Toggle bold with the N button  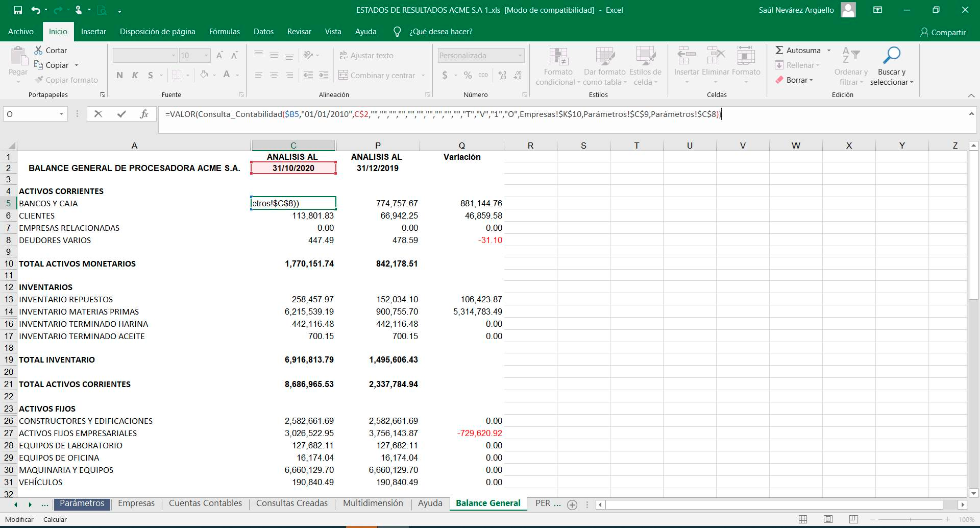click(x=119, y=76)
